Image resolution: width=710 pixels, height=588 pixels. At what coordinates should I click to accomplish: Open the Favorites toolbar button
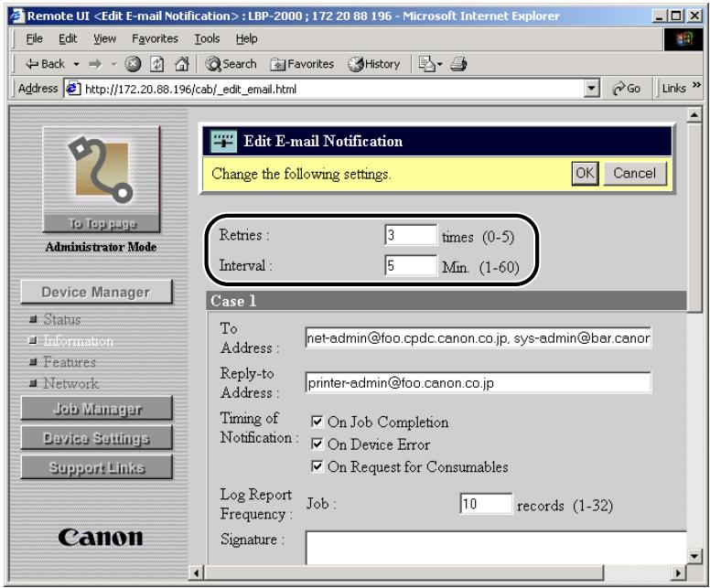click(x=302, y=64)
